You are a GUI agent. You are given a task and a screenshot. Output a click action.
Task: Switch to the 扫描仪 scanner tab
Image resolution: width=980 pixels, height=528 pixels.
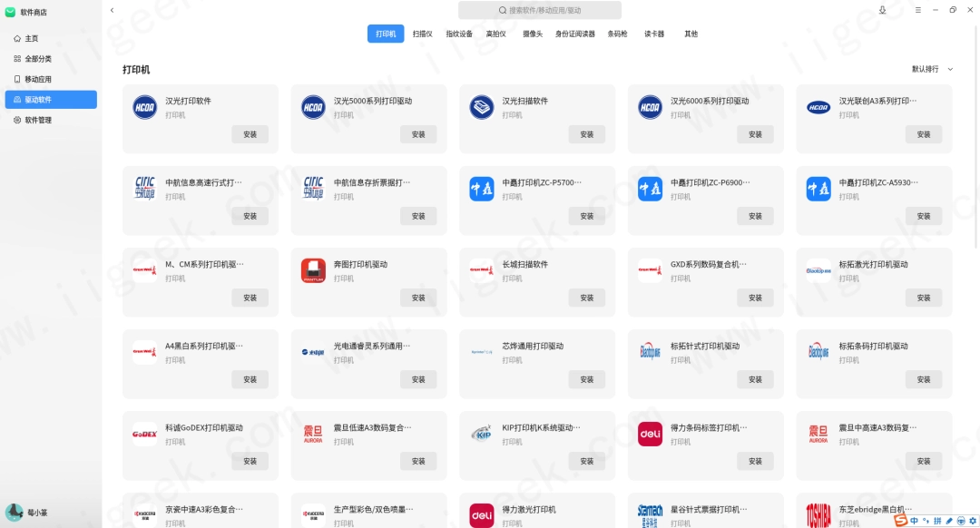tap(421, 34)
